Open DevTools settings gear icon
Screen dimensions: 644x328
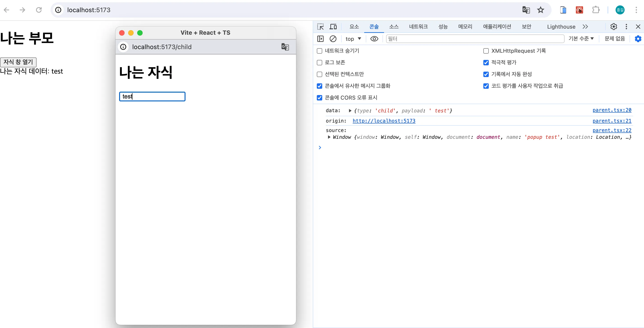[614, 27]
